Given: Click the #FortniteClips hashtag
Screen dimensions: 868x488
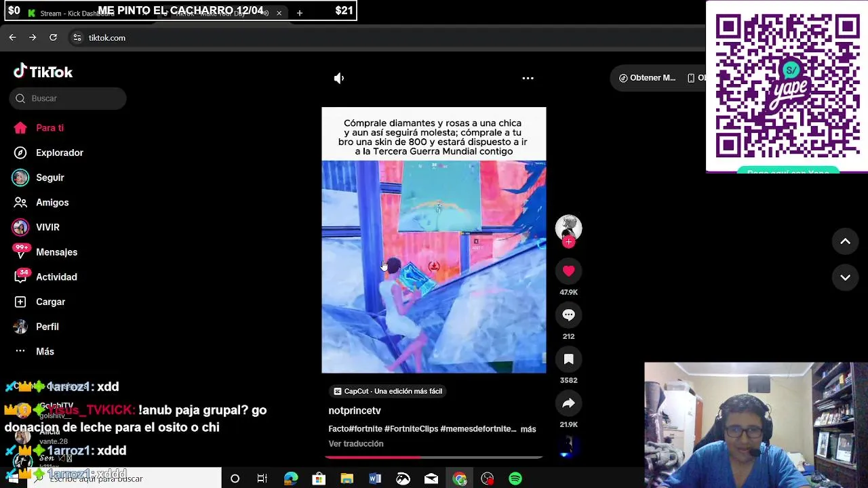Looking at the screenshot, I should [411, 429].
